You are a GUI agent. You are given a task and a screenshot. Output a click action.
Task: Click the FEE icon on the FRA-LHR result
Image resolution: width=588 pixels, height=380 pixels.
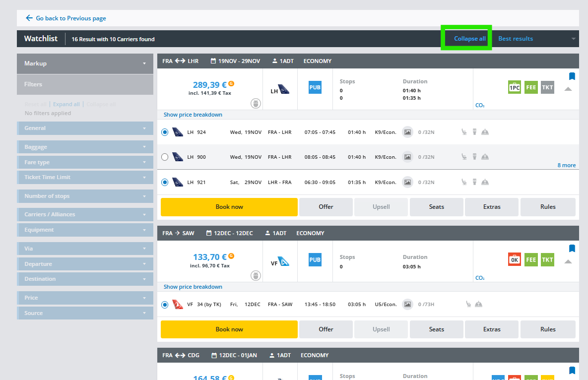coord(531,87)
